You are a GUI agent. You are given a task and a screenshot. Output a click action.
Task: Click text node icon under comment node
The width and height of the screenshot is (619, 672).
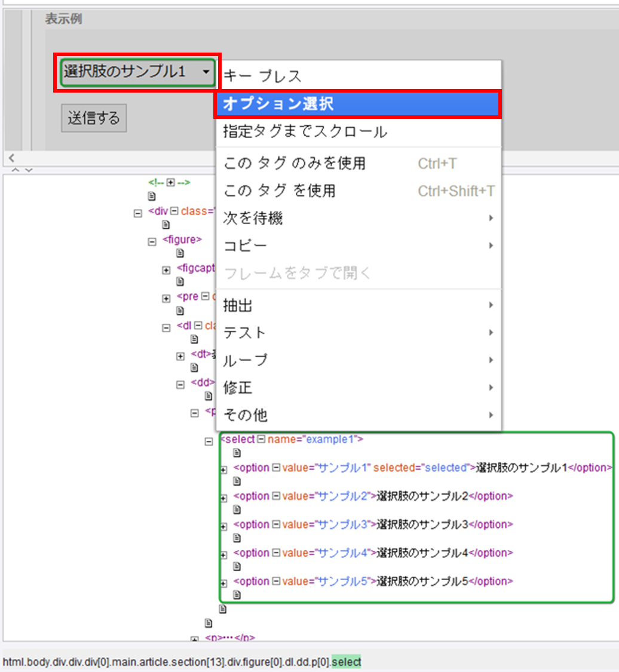[152, 197]
